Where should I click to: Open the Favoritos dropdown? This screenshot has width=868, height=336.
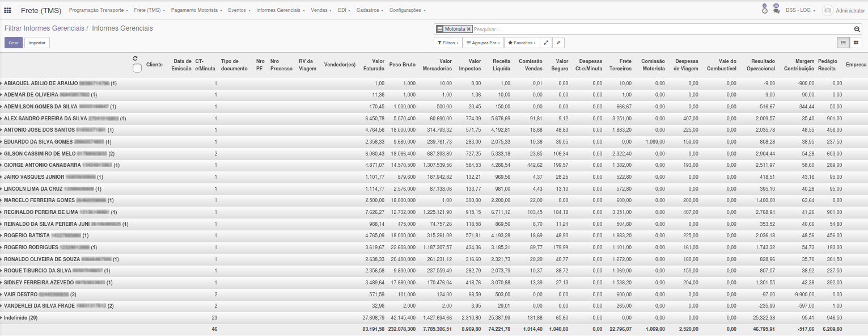(x=522, y=43)
